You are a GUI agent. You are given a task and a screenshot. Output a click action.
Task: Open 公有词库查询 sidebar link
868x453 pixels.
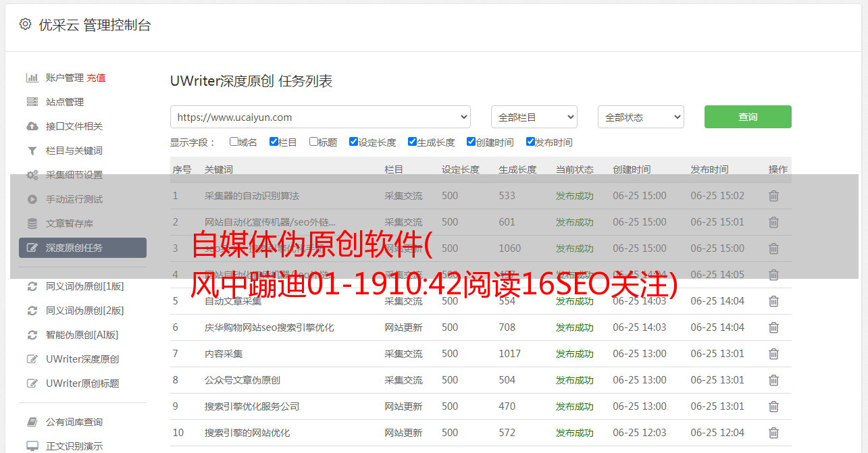point(74,422)
